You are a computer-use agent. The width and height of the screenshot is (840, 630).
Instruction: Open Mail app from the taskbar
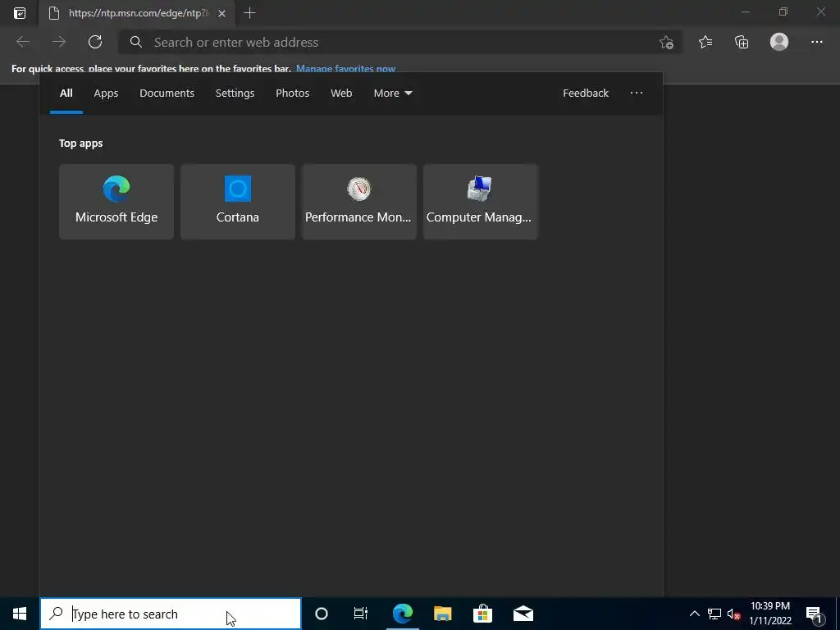523,614
